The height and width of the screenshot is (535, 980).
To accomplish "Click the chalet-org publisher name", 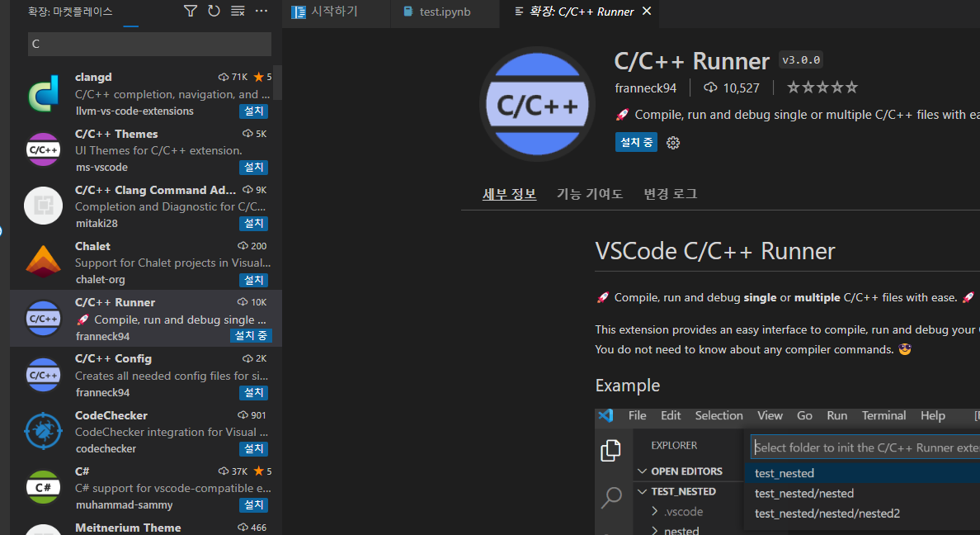I will click(x=100, y=280).
